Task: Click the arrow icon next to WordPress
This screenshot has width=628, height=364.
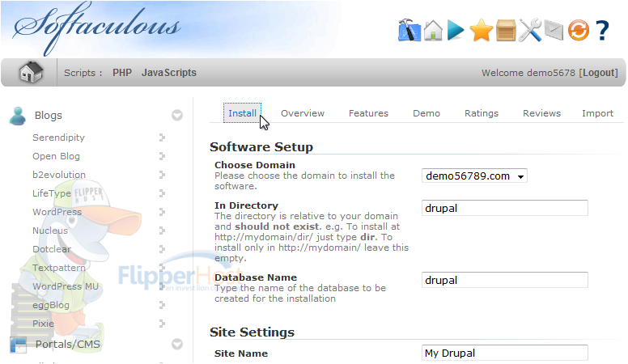Action: 162,211
